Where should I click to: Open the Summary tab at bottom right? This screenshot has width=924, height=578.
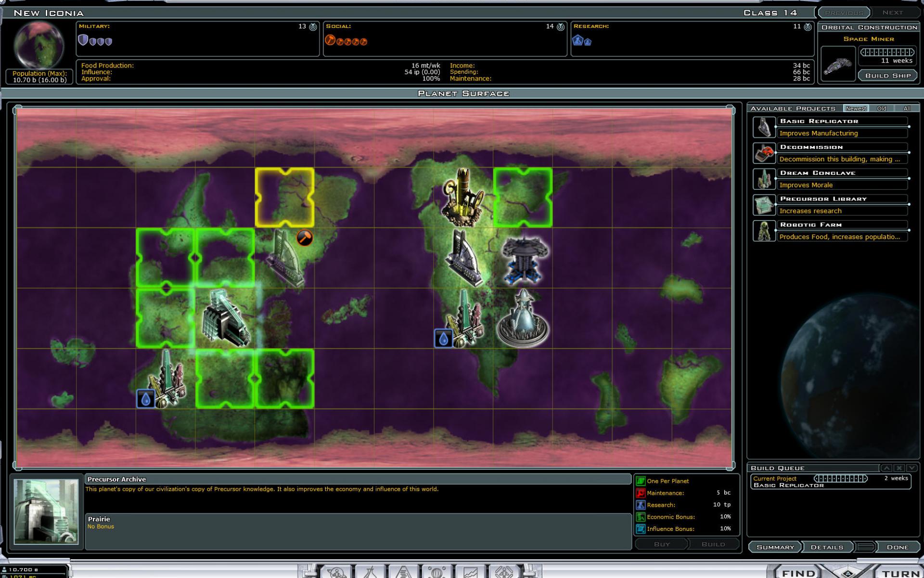click(775, 547)
